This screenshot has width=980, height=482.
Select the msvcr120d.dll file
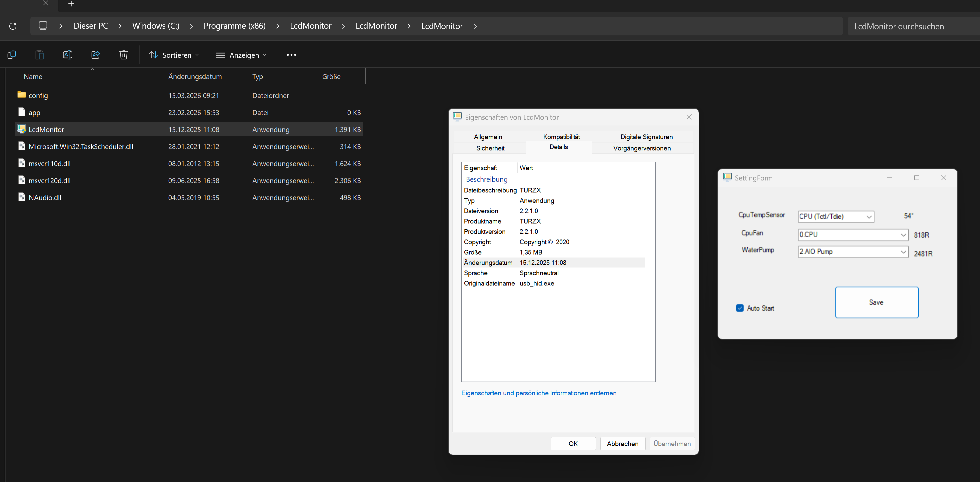pyautogui.click(x=50, y=180)
